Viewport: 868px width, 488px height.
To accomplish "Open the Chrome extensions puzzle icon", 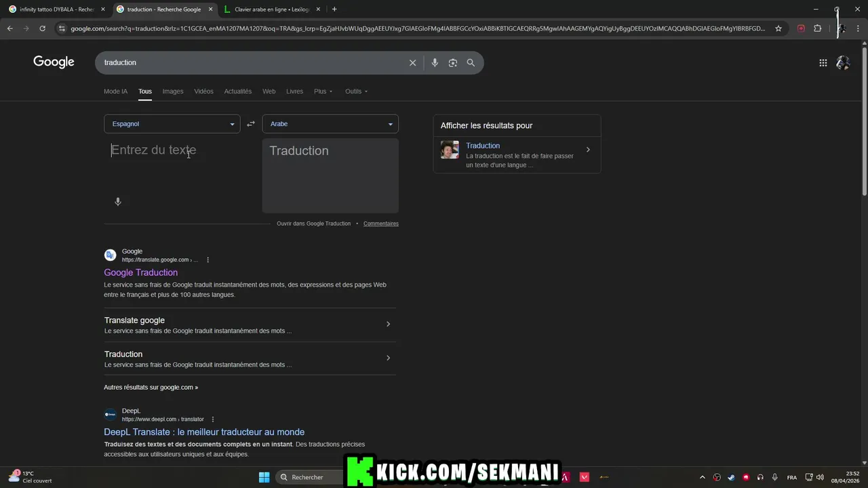I will point(817,28).
